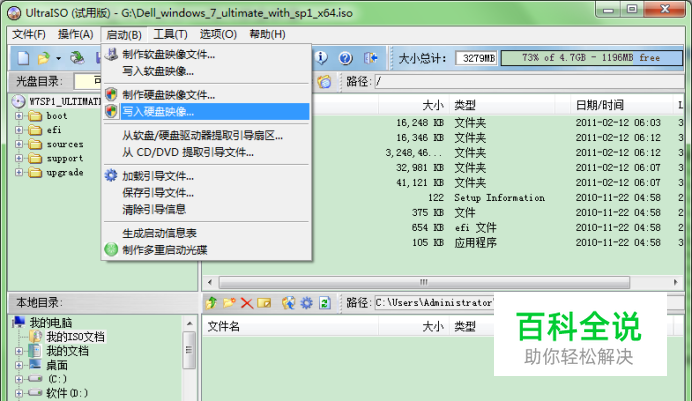The width and height of the screenshot is (692, 401).
Task: Open the 文件(F) menu
Action: [x=29, y=34]
